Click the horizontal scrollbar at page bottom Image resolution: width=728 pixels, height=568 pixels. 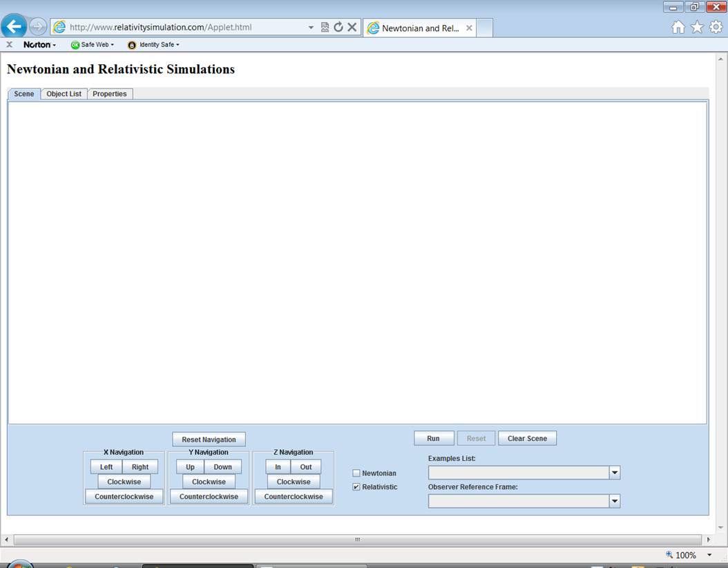click(x=357, y=539)
